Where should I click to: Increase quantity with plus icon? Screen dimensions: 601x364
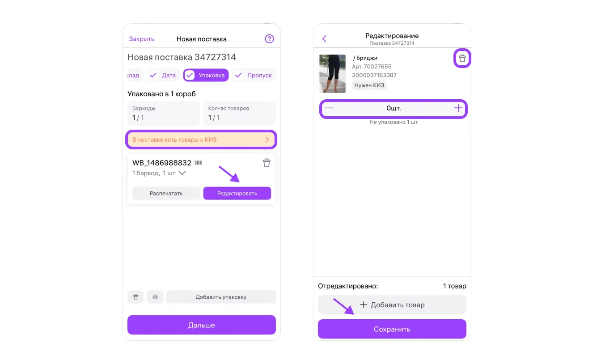click(458, 108)
